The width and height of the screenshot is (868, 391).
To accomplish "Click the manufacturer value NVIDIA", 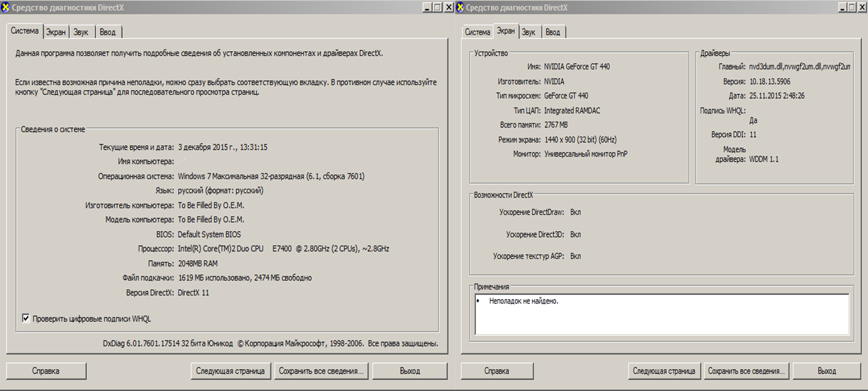I will tap(554, 82).
